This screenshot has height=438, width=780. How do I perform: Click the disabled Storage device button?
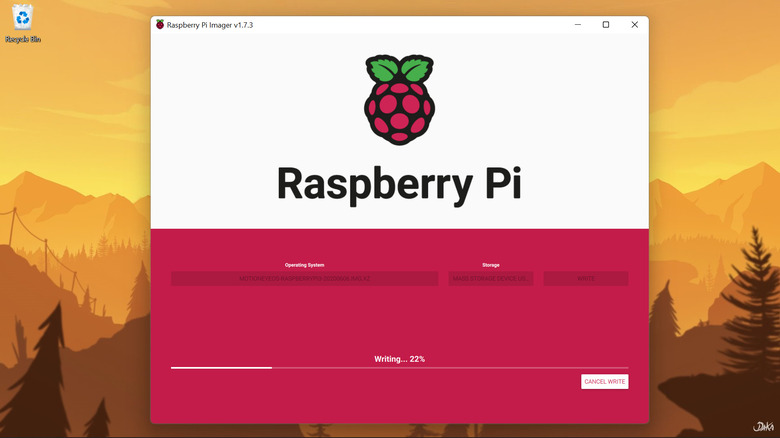pyautogui.click(x=490, y=279)
